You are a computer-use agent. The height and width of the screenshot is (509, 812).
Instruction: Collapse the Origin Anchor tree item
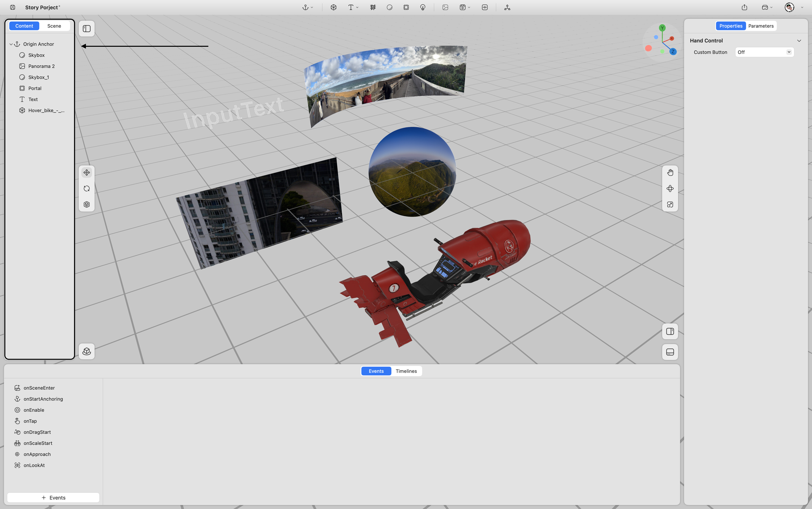pyautogui.click(x=11, y=44)
